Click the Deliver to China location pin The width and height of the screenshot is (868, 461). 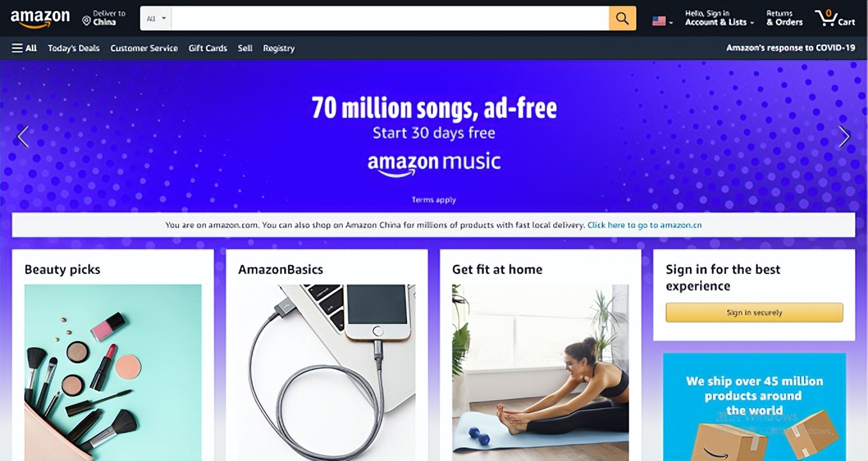(86, 21)
